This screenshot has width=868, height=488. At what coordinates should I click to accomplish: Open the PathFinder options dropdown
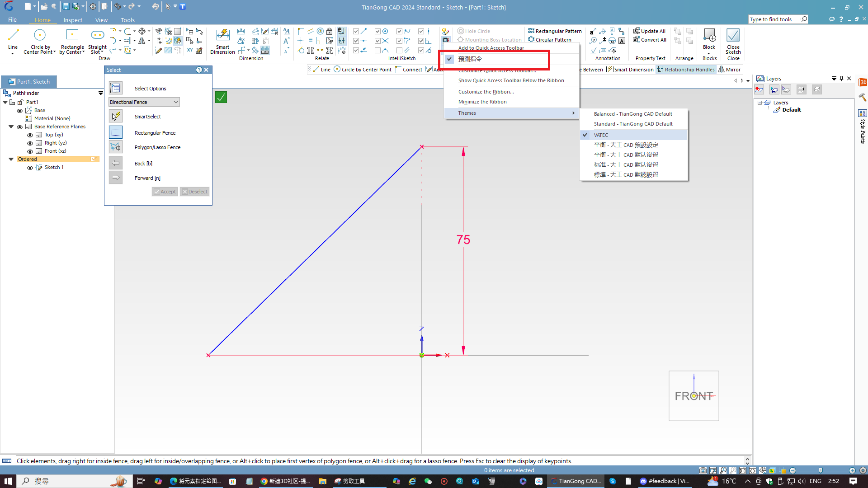point(101,93)
